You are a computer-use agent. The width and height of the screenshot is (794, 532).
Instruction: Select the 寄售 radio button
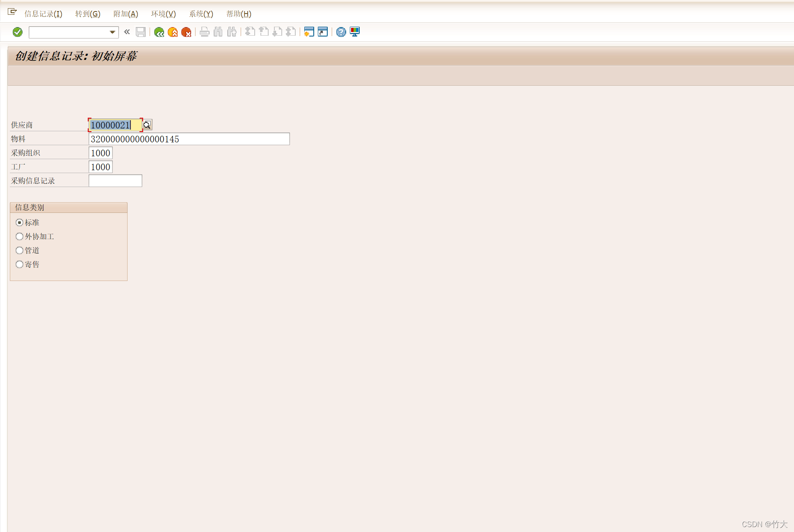pos(19,264)
